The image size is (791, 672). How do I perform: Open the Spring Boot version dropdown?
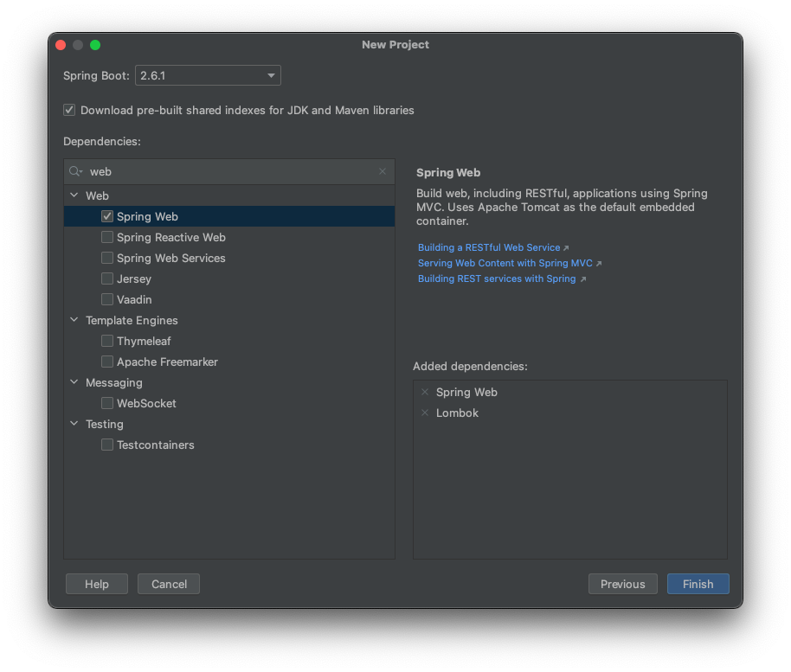click(x=208, y=75)
